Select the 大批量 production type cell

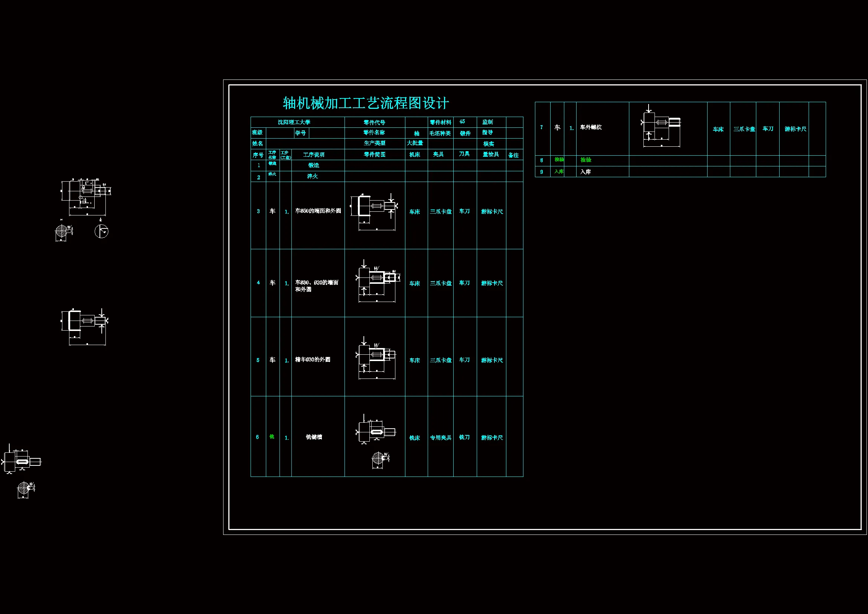click(415, 143)
